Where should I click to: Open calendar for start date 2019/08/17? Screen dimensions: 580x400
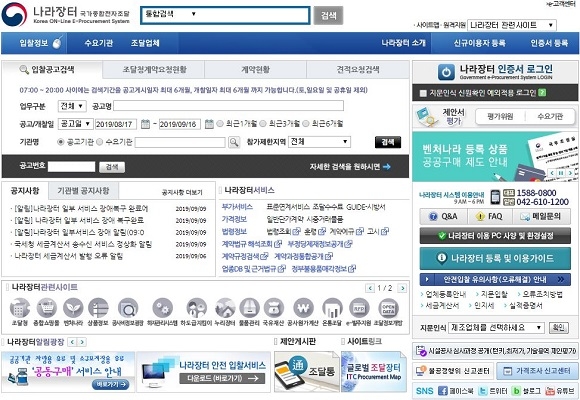[x=145, y=124]
